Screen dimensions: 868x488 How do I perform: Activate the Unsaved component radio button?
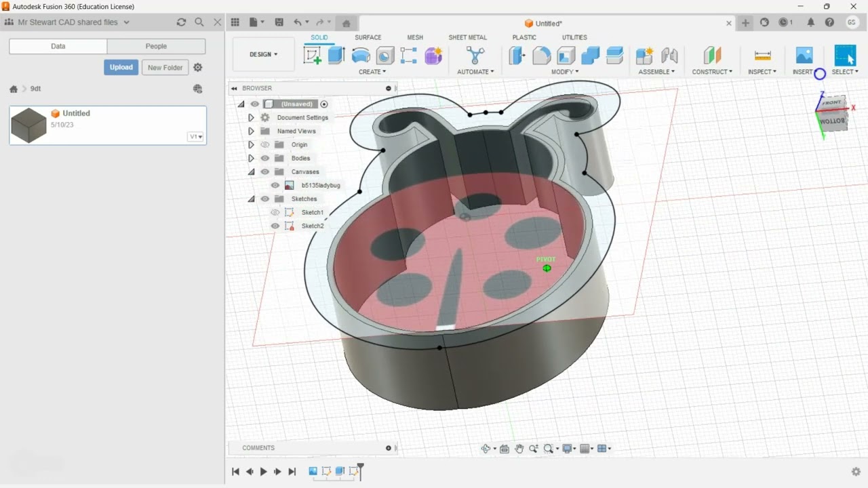click(x=324, y=104)
